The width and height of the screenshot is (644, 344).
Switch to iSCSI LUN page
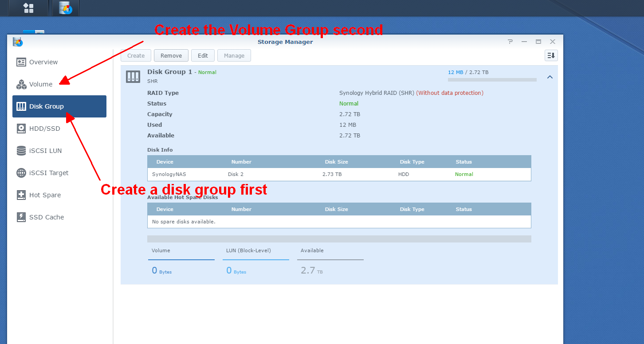click(x=59, y=151)
